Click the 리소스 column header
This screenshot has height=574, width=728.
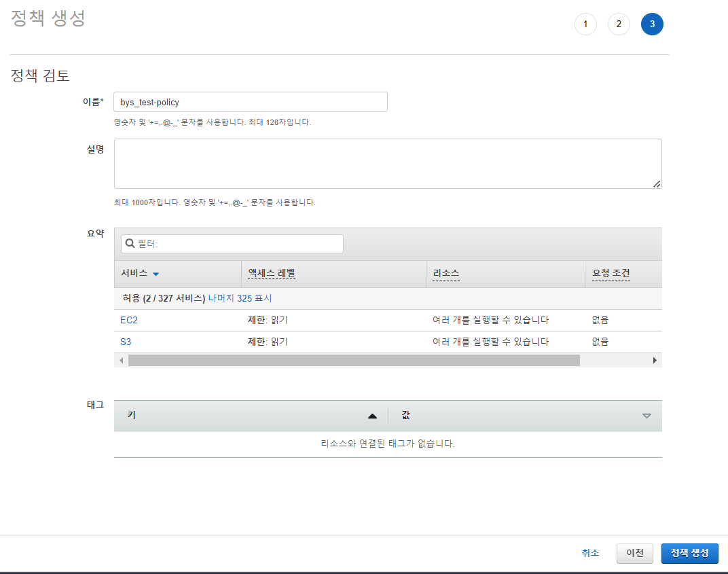click(445, 273)
